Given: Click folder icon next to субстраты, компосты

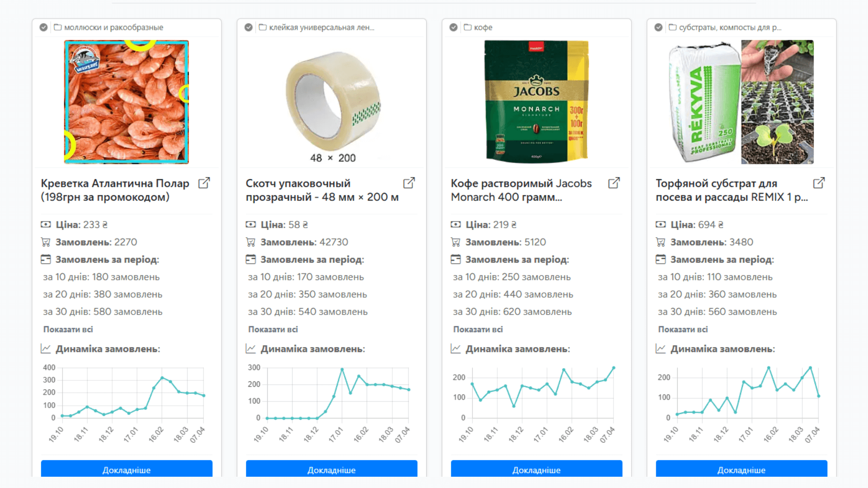Looking at the screenshot, I should (673, 27).
